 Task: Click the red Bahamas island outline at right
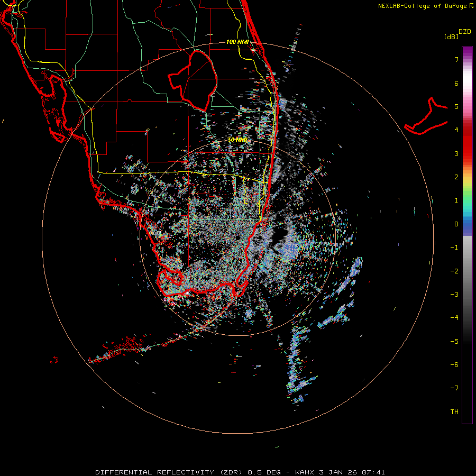coord(426,116)
